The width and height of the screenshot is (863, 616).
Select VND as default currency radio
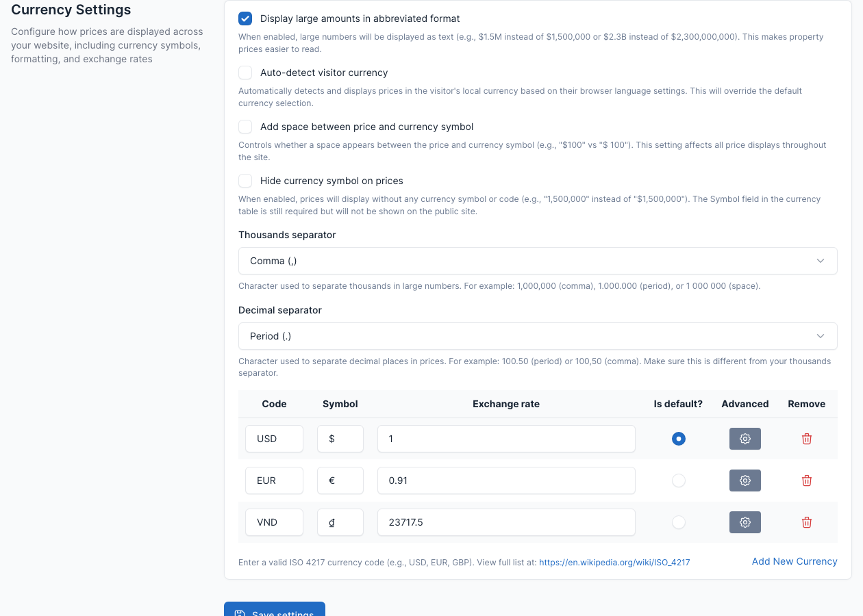tap(678, 522)
